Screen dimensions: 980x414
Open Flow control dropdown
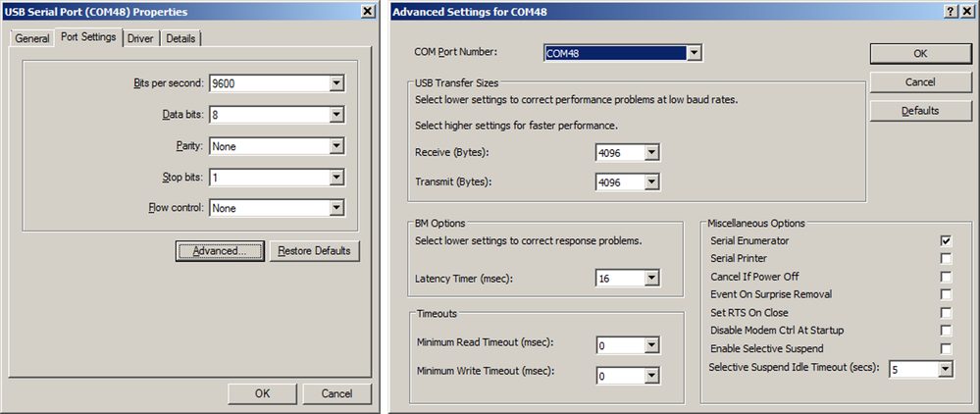click(x=336, y=208)
